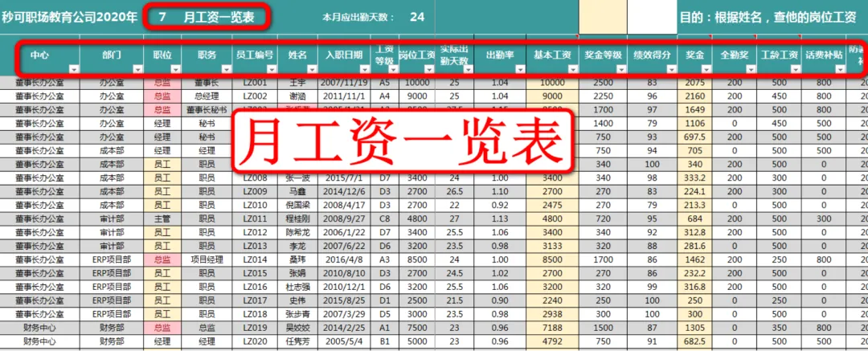Select hire date cell 2005/5/4
This screenshot has height=351, width=868.
point(344,341)
